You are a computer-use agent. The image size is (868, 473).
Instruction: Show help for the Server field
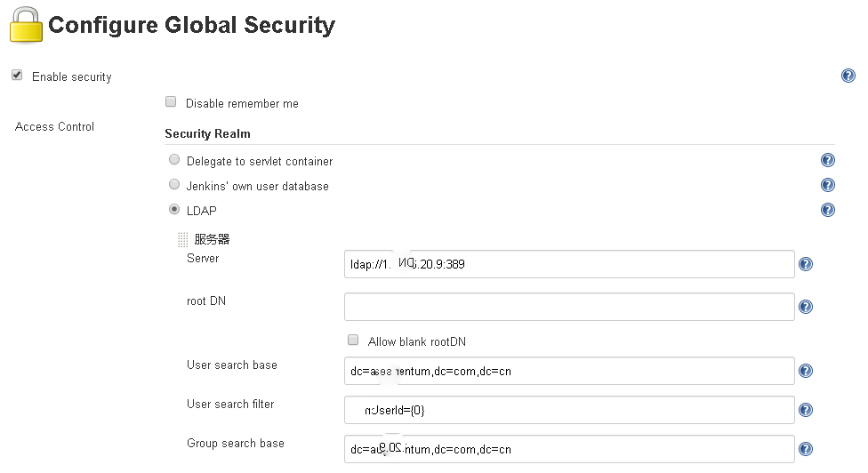pyautogui.click(x=806, y=264)
